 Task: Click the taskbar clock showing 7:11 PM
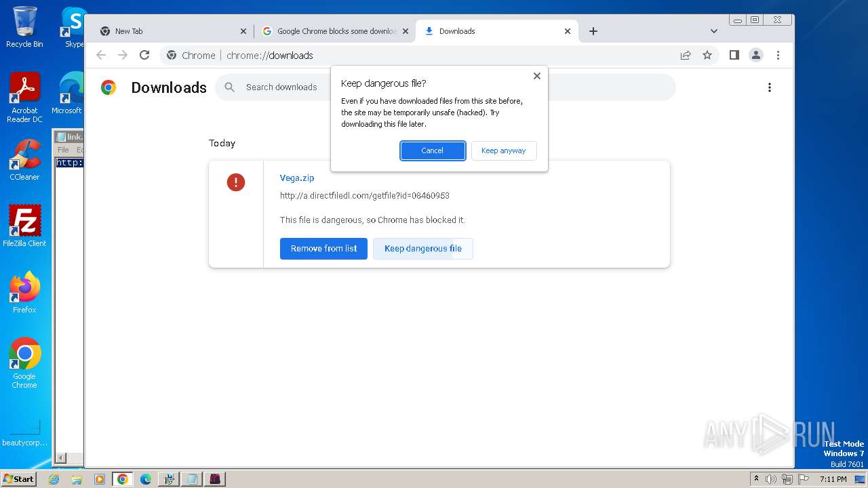pos(833,479)
